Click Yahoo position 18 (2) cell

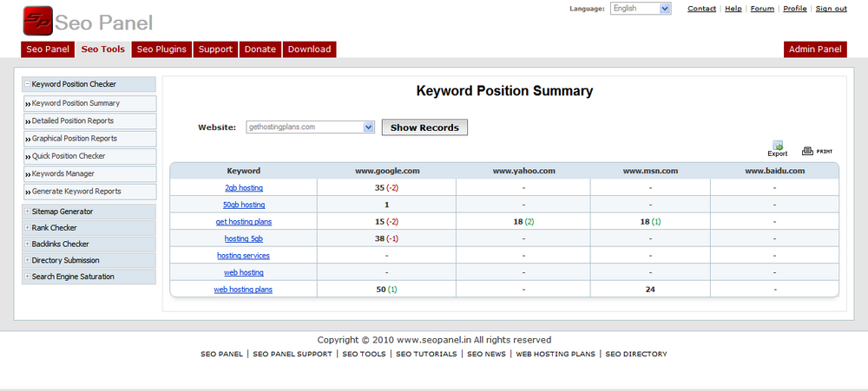523,222
